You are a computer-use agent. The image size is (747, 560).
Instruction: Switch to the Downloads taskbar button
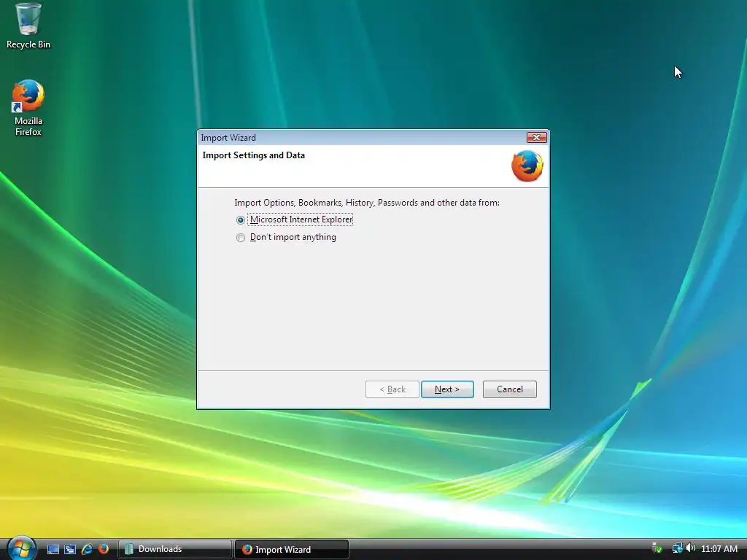[x=175, y=549]
